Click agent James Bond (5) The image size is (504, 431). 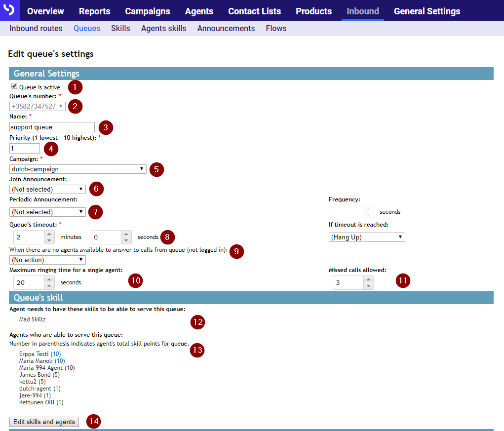[39, 374]
